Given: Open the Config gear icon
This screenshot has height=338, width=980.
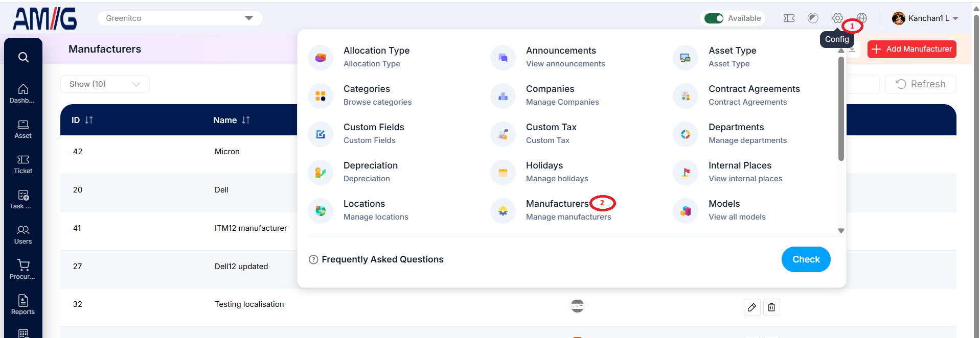Looking at the screenshot, I should coord(837,18).
